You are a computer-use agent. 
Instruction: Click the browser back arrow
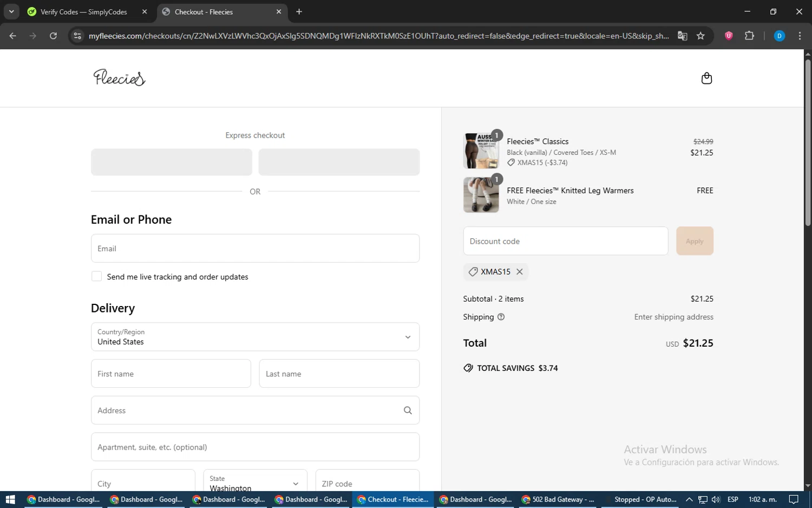[x=13, y=36]
